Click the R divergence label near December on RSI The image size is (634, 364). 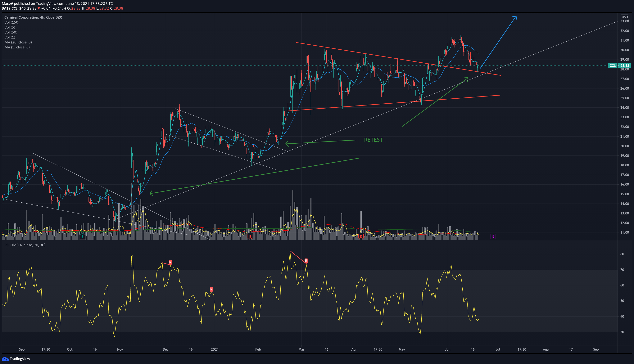[170, 262]
